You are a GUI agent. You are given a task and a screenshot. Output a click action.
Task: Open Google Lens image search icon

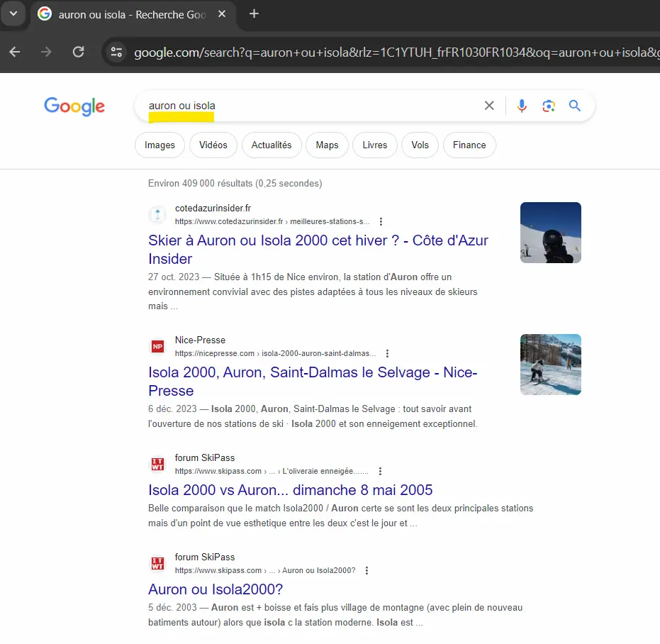tap(549, 106)
